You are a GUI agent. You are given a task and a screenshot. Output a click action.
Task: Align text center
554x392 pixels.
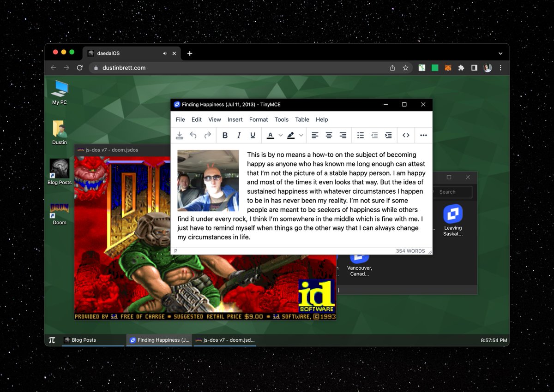click(x=329, y=135)
